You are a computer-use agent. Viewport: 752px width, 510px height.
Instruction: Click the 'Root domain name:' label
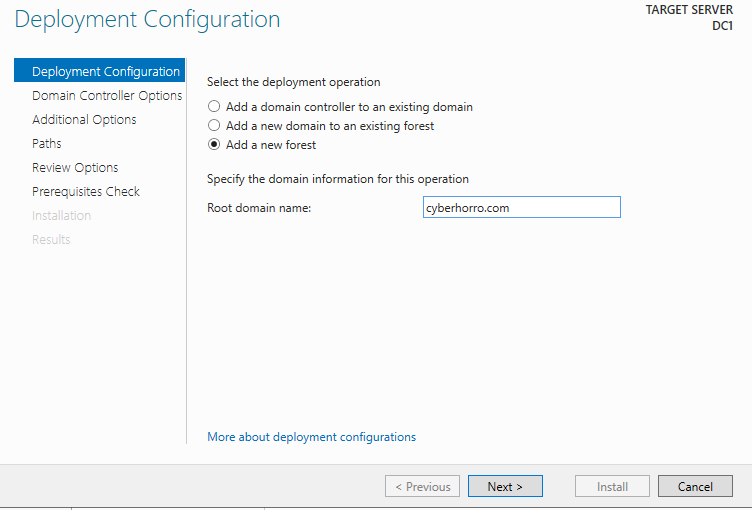[x=259, y=208]
